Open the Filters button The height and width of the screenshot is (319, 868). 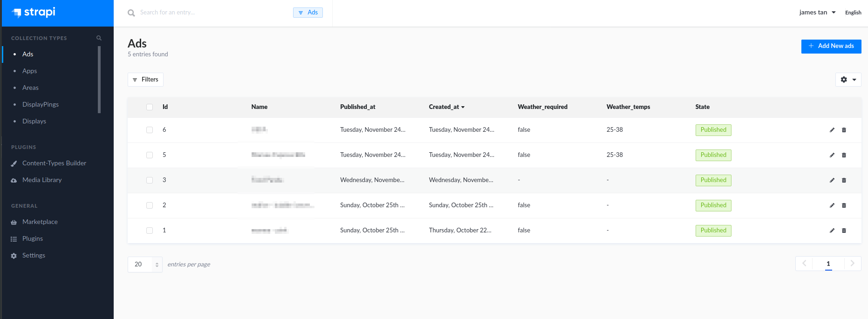(x=145, y=80)
